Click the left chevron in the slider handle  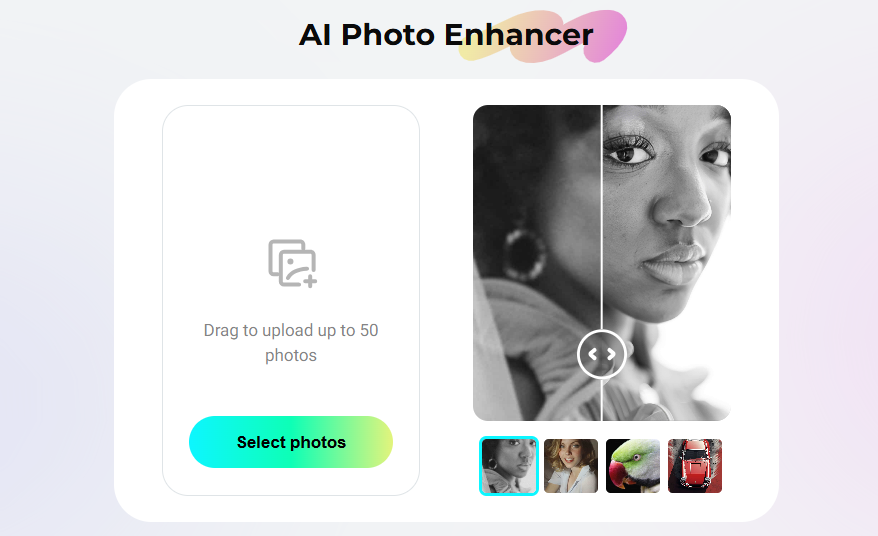click(x=592, y=354)
